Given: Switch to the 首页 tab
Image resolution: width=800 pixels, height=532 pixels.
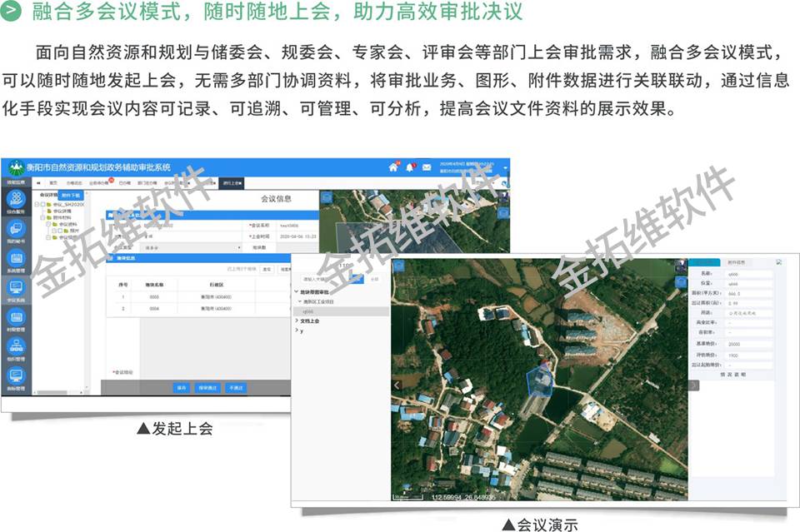Looking at the screenshot, I should coord(53,182).
